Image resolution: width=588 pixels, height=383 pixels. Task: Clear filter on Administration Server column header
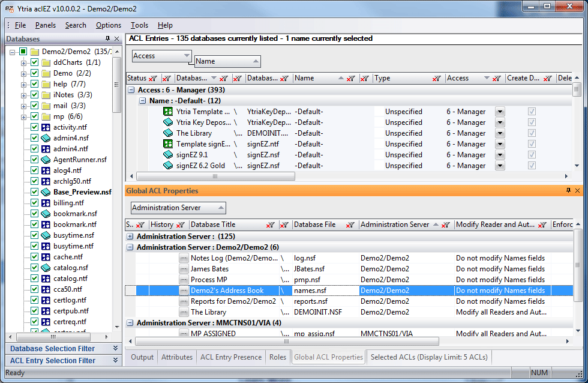[445, 225]
